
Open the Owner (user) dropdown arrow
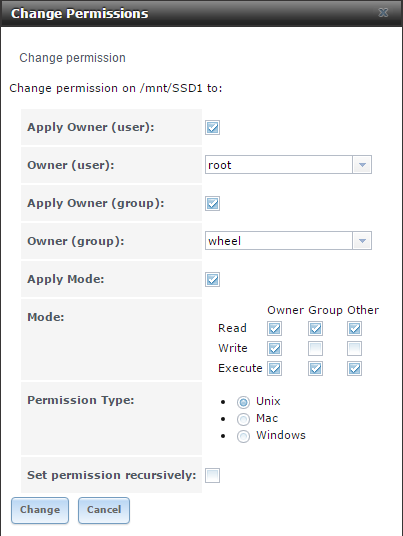(362, 165)
